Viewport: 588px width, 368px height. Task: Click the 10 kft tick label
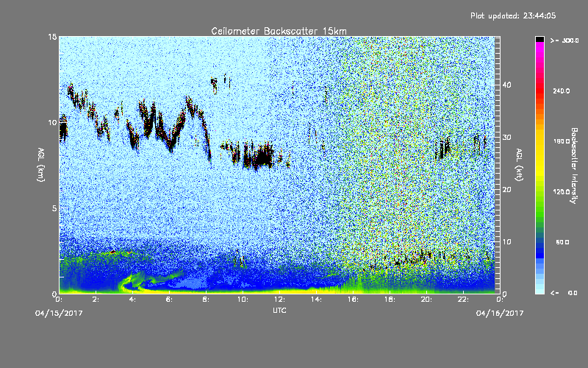tap(506, 242)
